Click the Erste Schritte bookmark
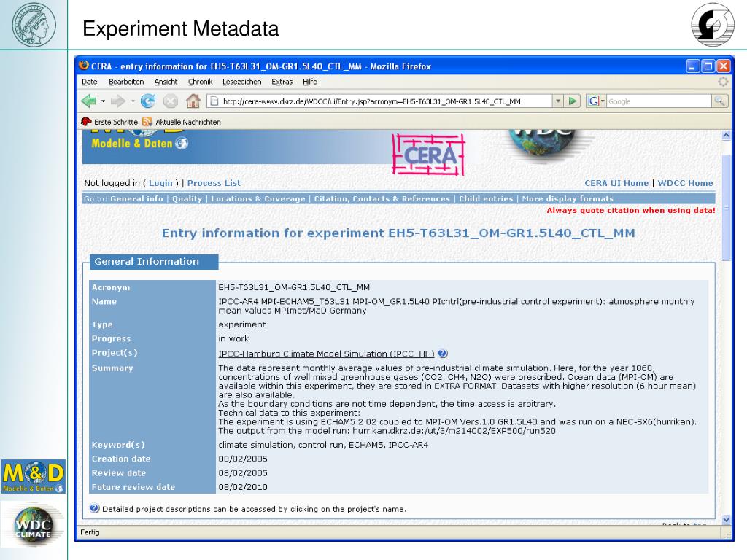The height and width of the screenshot is (560, 747). pyautogui.click(x=109, y=122)
